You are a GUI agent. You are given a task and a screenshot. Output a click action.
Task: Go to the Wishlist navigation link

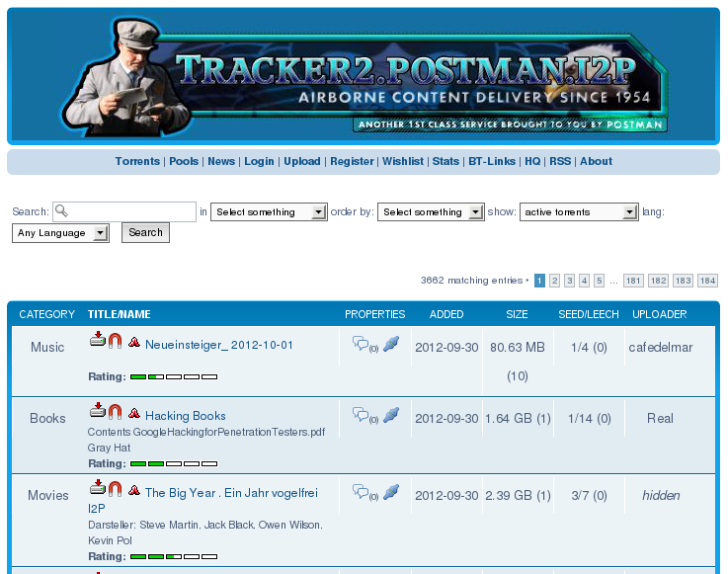click(403, 161)
